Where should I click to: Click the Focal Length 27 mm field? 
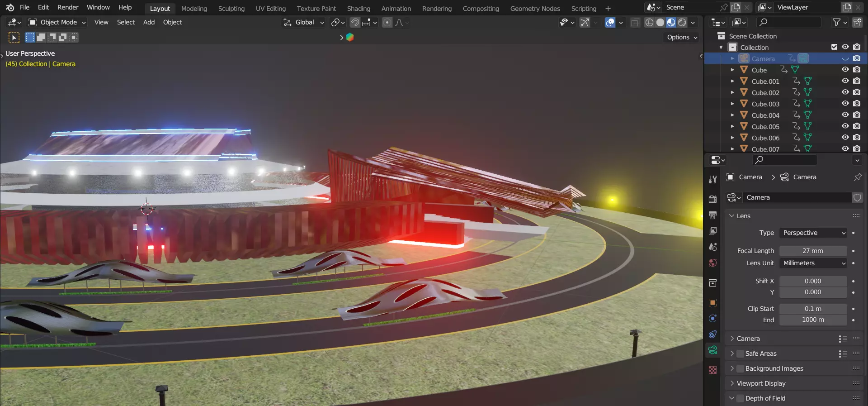(813, 251)
